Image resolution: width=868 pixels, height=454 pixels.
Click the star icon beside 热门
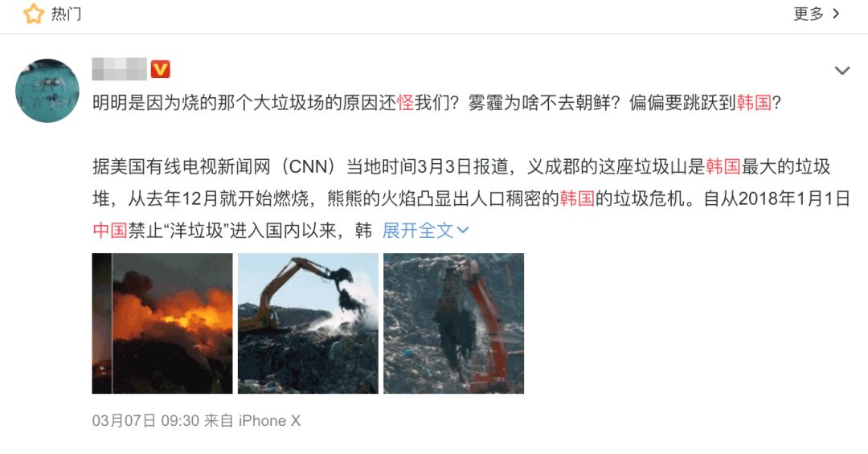coord(33,14)
